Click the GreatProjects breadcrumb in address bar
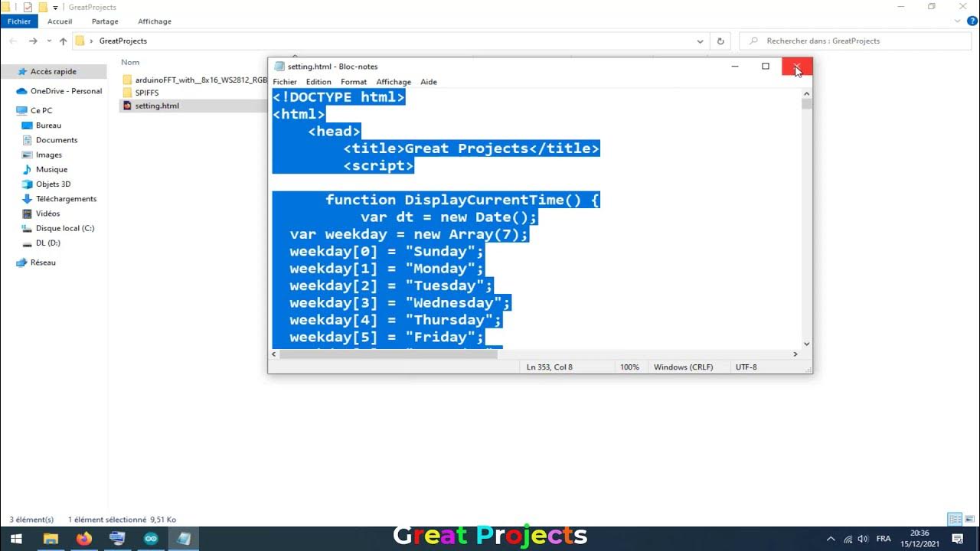The width and height of the screenshot is (980, 551). point(123,41)
